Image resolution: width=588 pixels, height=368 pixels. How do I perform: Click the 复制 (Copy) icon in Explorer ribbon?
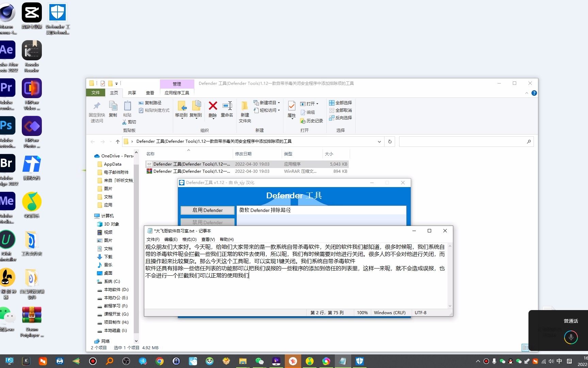coord(113,109)
